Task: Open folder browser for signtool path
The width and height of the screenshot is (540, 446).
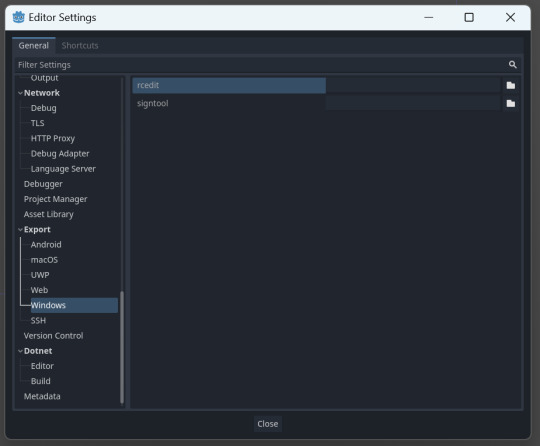Action: 511,103
